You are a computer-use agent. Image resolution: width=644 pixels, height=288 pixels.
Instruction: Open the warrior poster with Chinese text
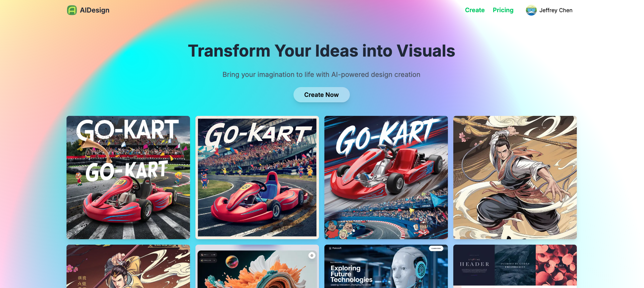point(128,266)
